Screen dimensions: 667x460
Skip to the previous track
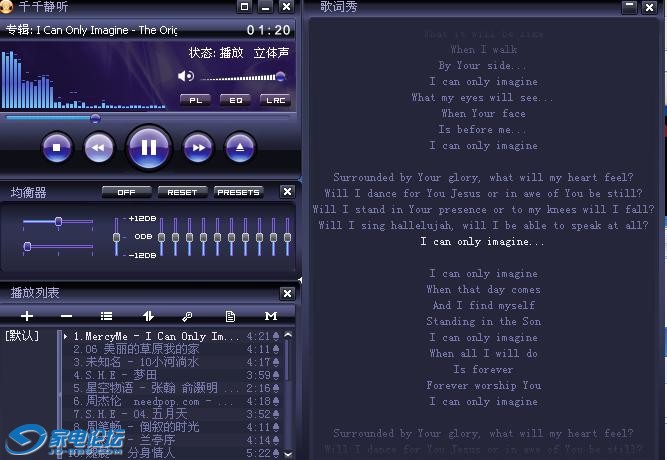click(98, 148)
